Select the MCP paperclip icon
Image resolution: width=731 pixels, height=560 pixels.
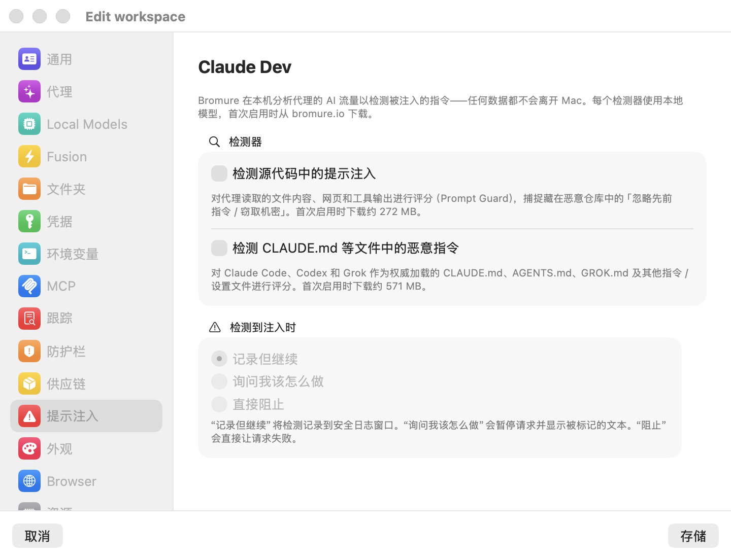click(29, 286)
